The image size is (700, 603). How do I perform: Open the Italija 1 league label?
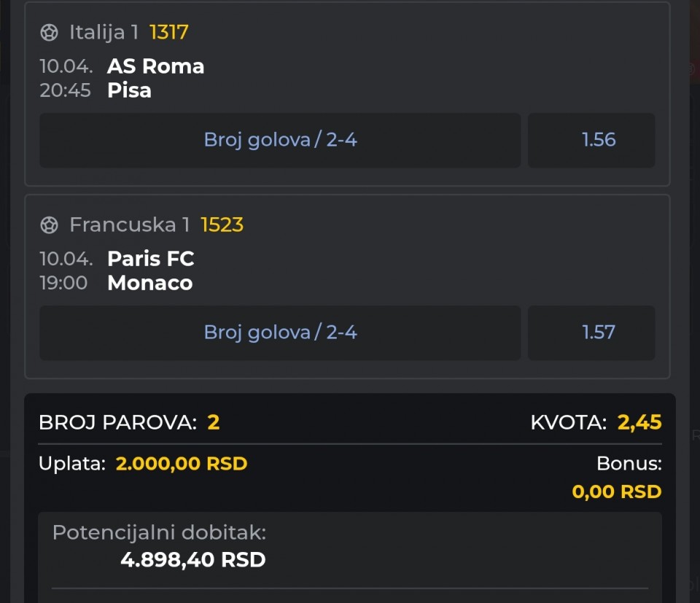tap(104, 33)
